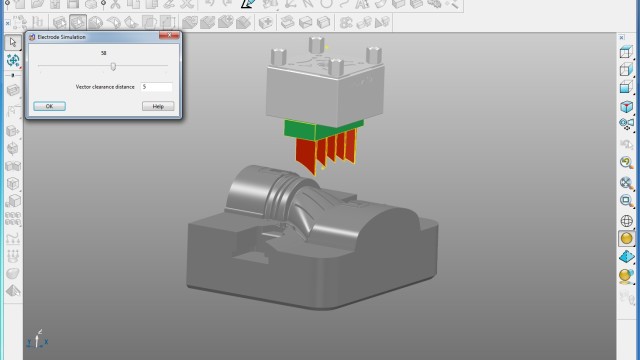
Task: Open the pattern array tool in left toolbar
Action: point(13,218)
